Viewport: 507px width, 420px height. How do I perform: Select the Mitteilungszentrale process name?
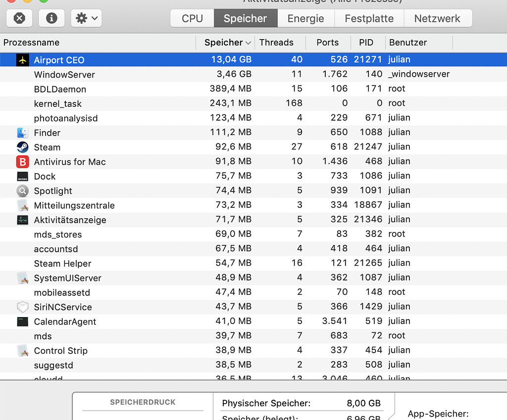[74, 205]
